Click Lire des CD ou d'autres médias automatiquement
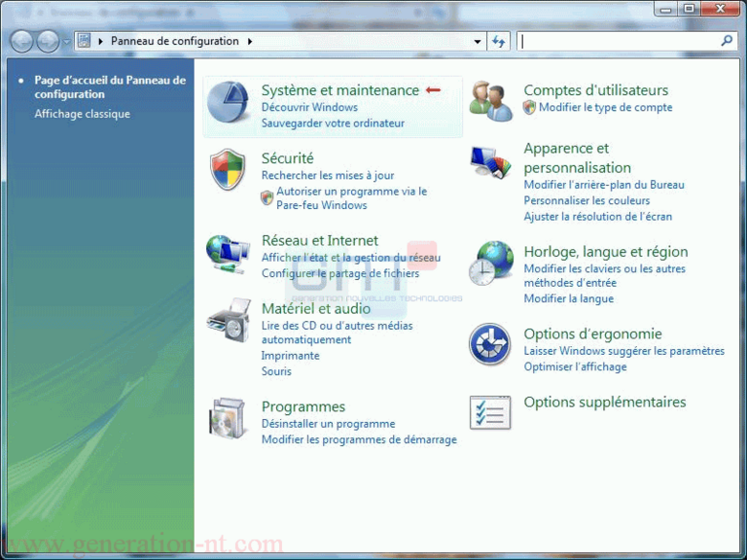This screenshot has width=747, height=560. click(x=338, y=332)
